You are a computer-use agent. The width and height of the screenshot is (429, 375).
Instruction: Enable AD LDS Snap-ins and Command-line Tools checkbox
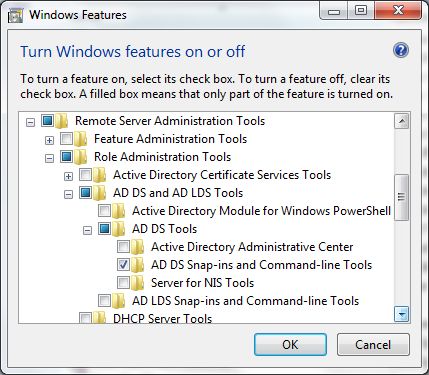click(x=104, y=300)
